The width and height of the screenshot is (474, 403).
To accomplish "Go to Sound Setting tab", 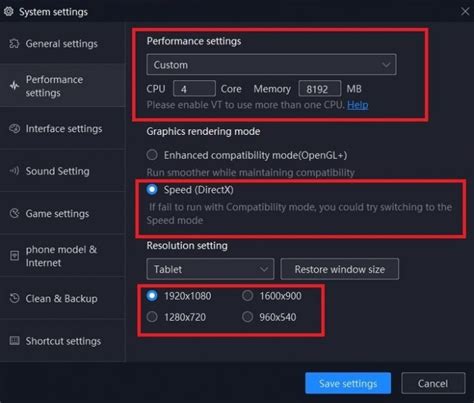I will point(63,171).
